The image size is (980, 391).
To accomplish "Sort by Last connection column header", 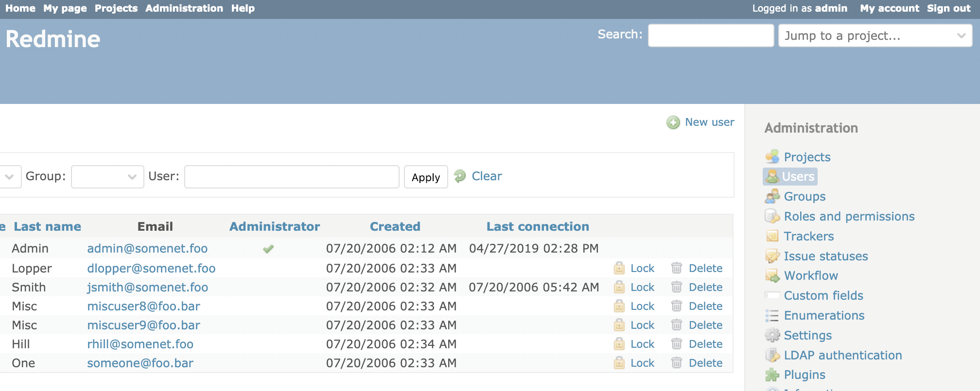I will click(538, 226).
